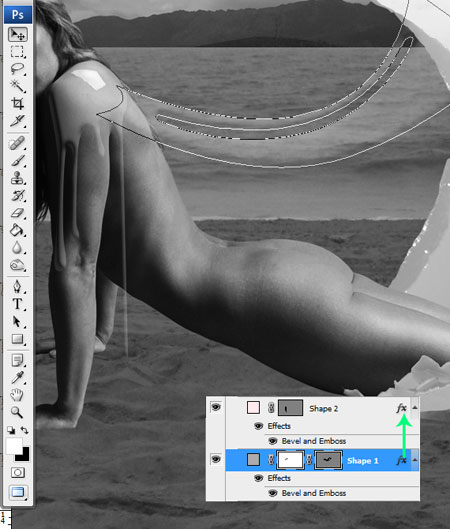Hide the Shape 1 layer
450x529 pixels.
216,460
